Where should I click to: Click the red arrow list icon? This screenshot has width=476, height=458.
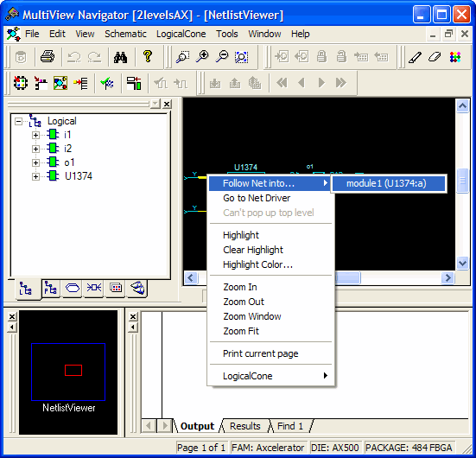(80, 83)
